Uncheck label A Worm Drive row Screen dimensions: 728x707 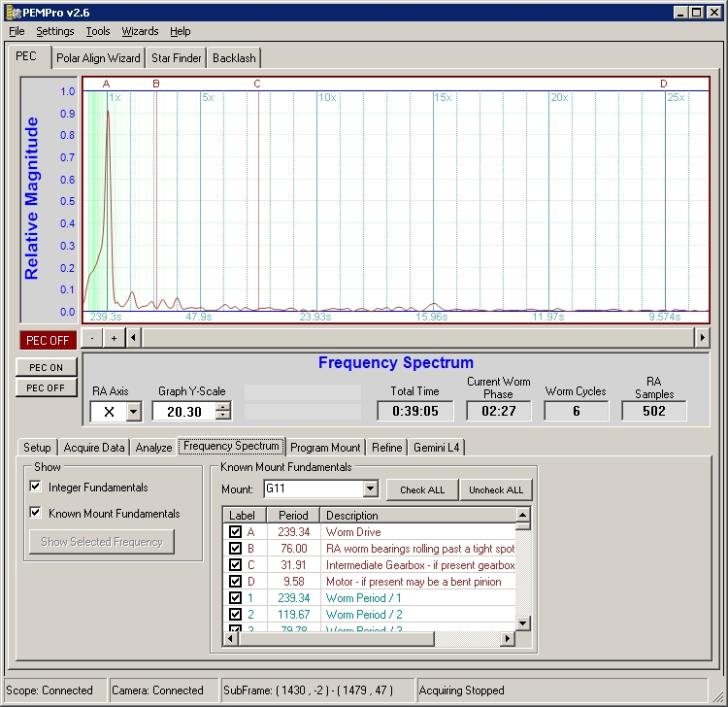click(x=236, y=531)
